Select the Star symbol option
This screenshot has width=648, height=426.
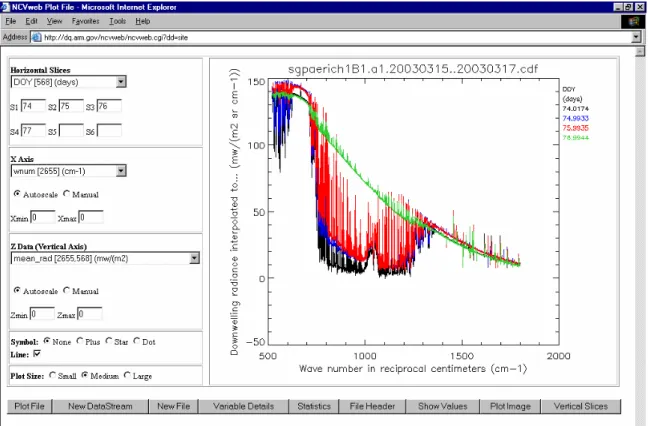click(109, 341)
